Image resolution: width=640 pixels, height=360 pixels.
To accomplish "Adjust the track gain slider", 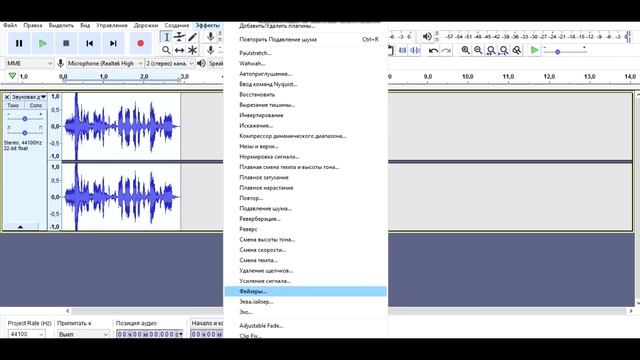I will coord(24,119).
